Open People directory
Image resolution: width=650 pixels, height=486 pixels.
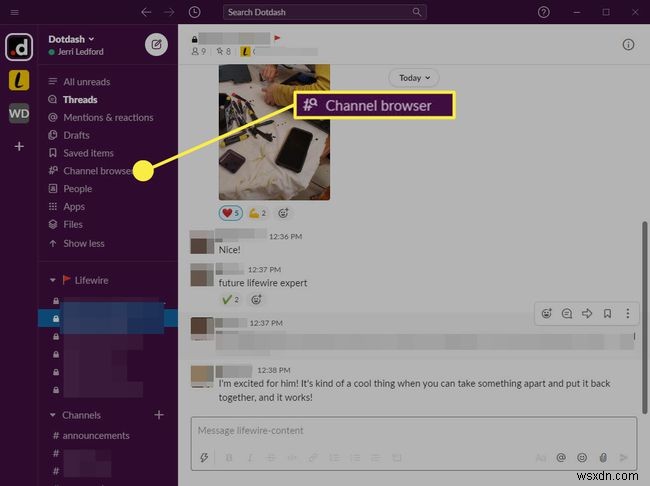pos(77,189)
